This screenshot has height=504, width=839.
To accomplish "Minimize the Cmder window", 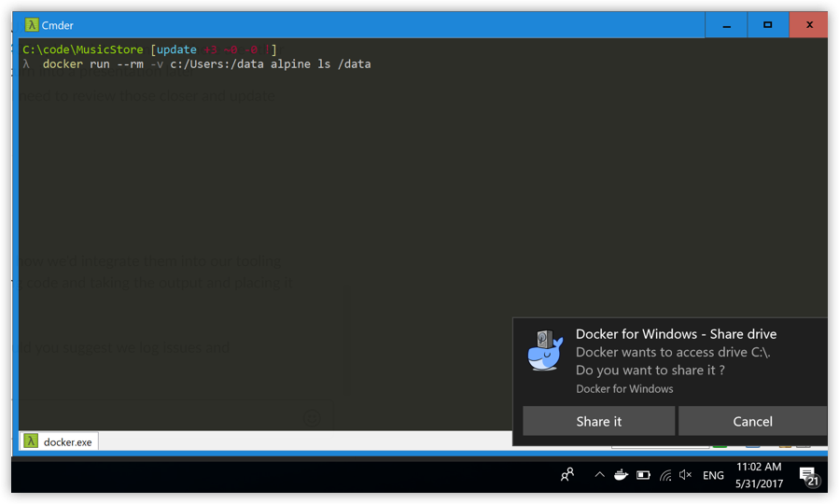I will [x=727, y=25].
